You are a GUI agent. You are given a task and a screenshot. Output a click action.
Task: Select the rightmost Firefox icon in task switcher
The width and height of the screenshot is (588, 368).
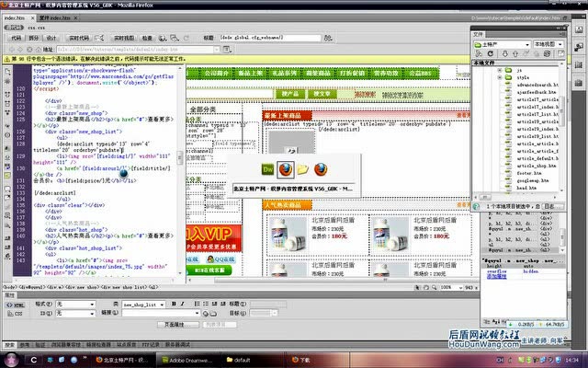321,169
